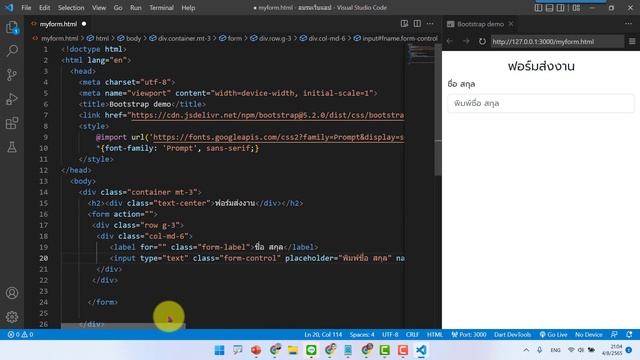
Task: Change language mode HTML
Action: (435, 335)
